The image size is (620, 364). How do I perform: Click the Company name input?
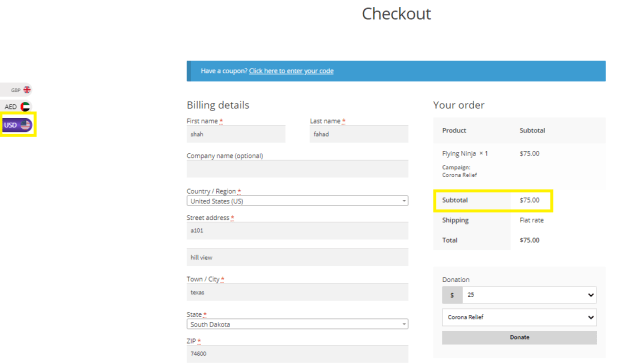(297, 169)
